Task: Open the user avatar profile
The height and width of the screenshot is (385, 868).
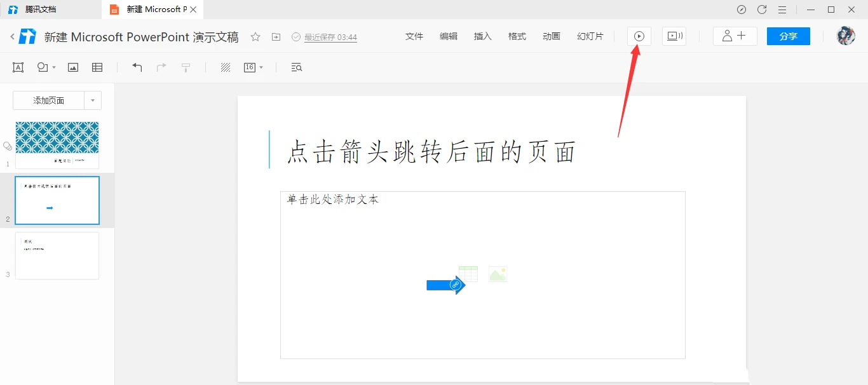Action: (846, 36)
